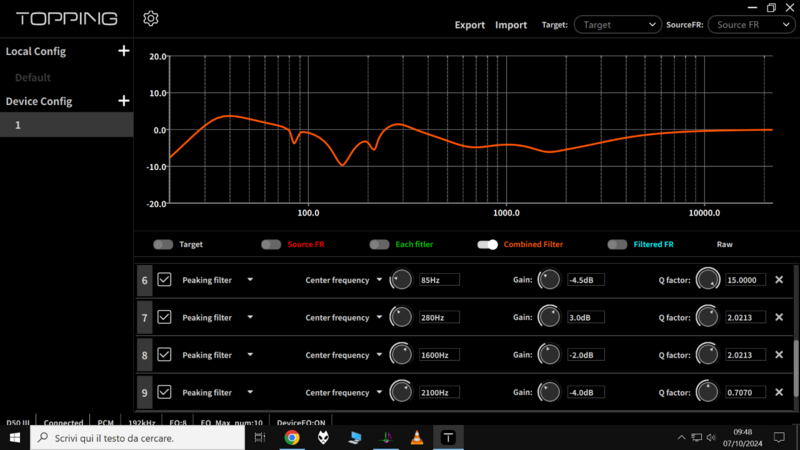Click the Gain knob for filter 6

tap(549, 281)
